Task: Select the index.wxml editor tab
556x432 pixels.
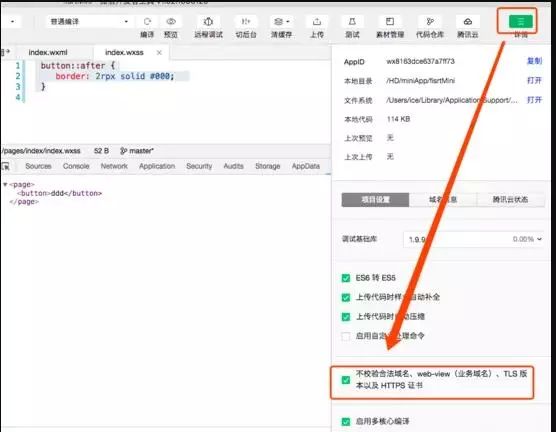Action: click(x=48, y=52)
